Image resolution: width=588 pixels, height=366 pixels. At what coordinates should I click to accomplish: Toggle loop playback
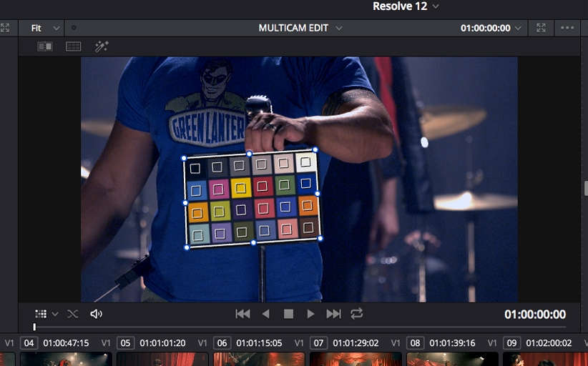pos(356,314)
